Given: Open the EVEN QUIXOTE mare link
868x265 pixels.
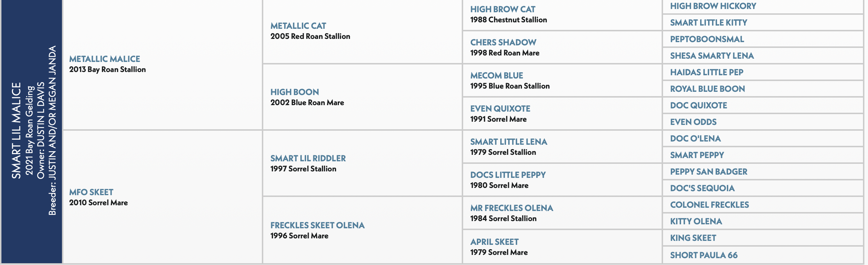Looking at the screenshot, I should coord(500,108).
